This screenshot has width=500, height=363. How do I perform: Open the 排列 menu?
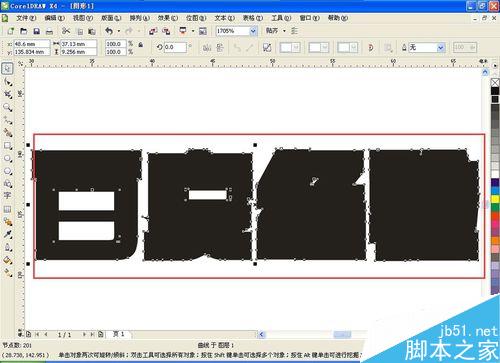tap(139, 18)
